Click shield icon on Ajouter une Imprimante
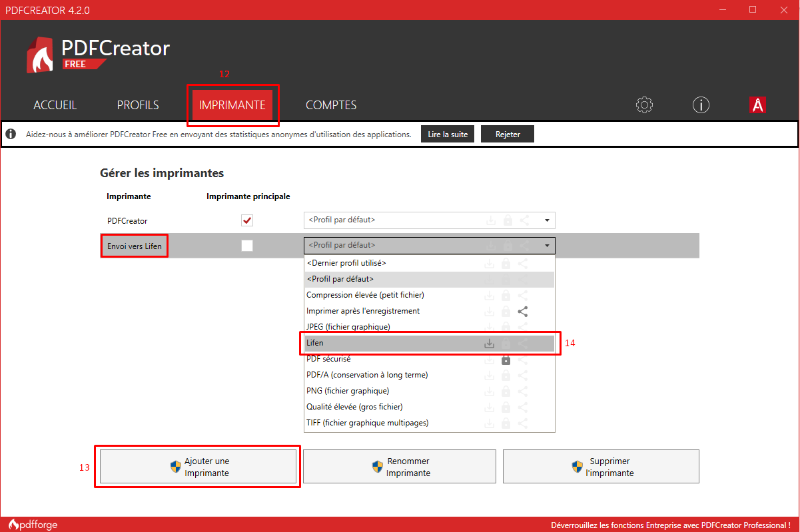800x532 pixels. 176,467
